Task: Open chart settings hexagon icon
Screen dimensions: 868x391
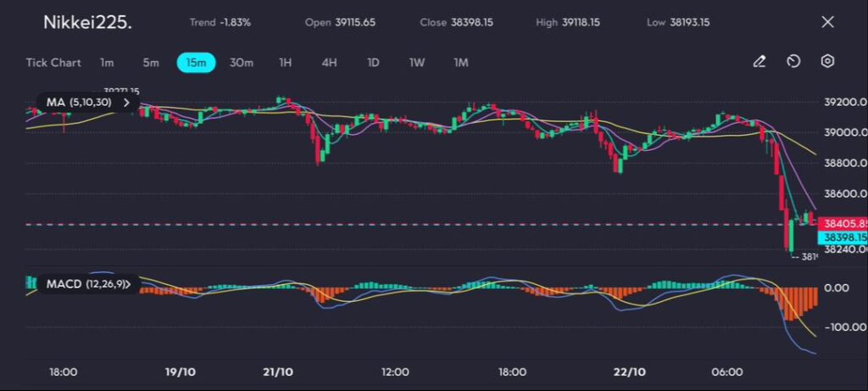Action: tap(827, 61)
